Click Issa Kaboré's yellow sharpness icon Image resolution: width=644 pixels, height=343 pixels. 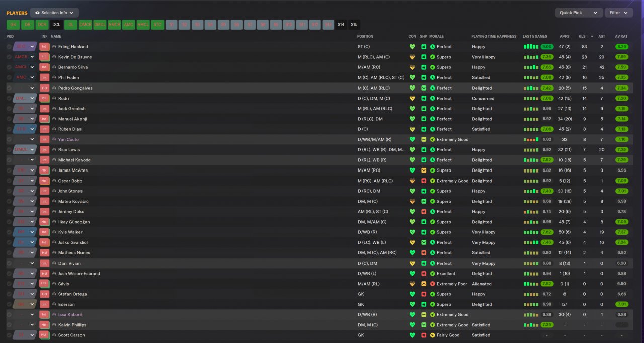424,315
